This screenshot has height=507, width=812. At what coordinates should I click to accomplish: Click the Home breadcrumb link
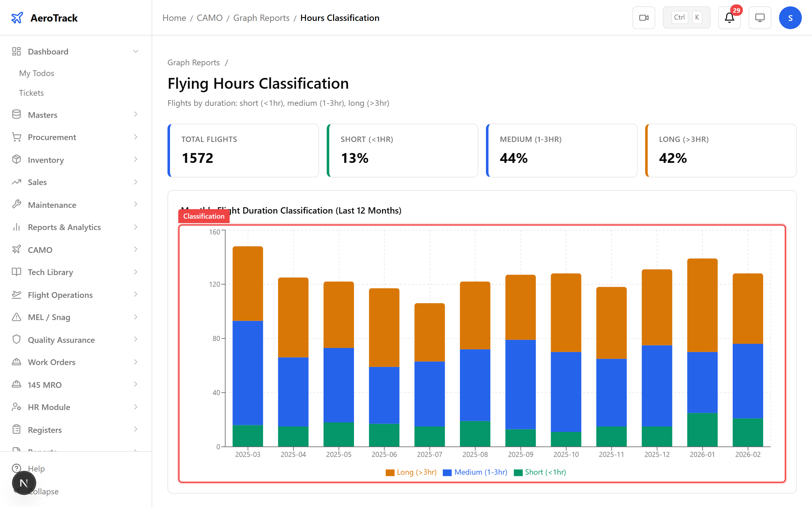pyautogui.click(x=174, y=17)
